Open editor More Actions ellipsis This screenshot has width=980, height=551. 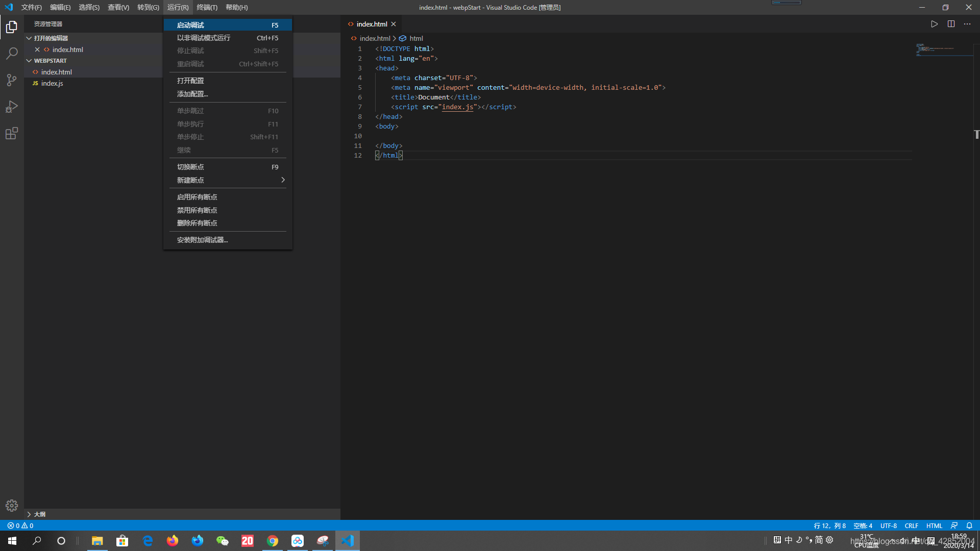(967, 24)
